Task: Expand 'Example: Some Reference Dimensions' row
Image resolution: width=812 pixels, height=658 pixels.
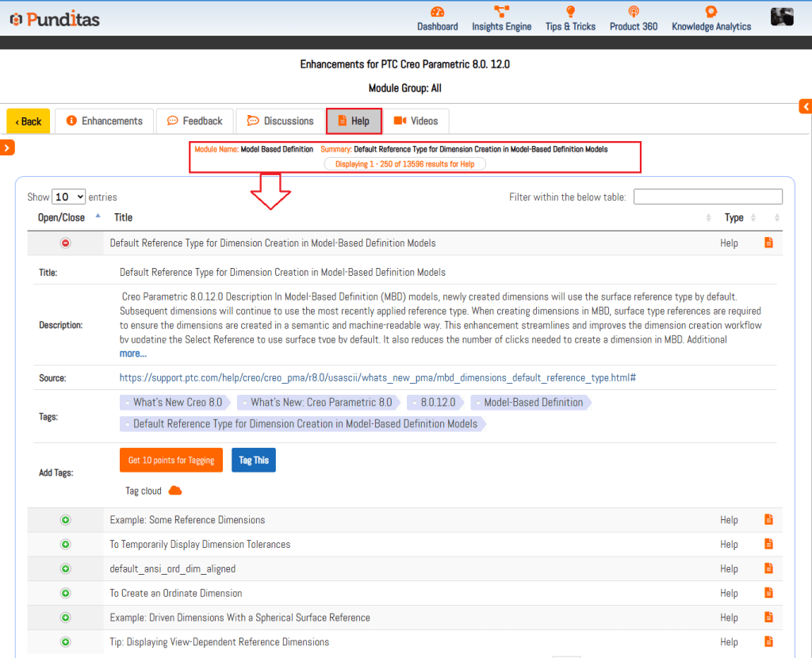Action: tap(66, 520)
